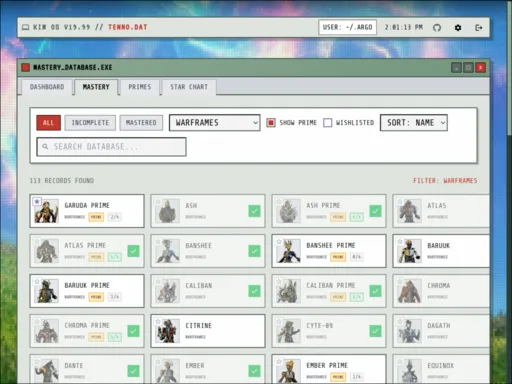The height and width of the screenshot is (384, 512).
Task: Uncheck mastered checkmark on Caliban Prime
Action: [375, 291]
